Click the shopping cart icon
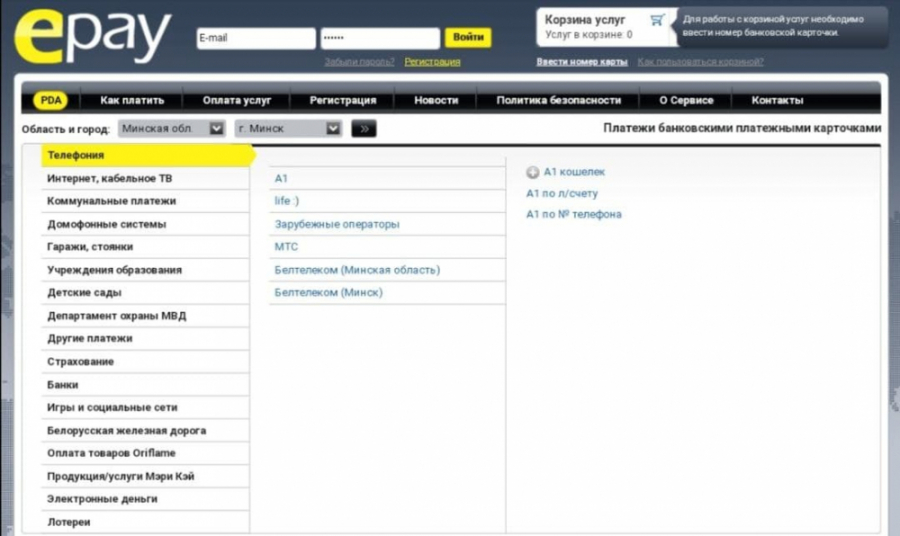The width and height of the screenshot is (900, 536). [x=657, y=20]
